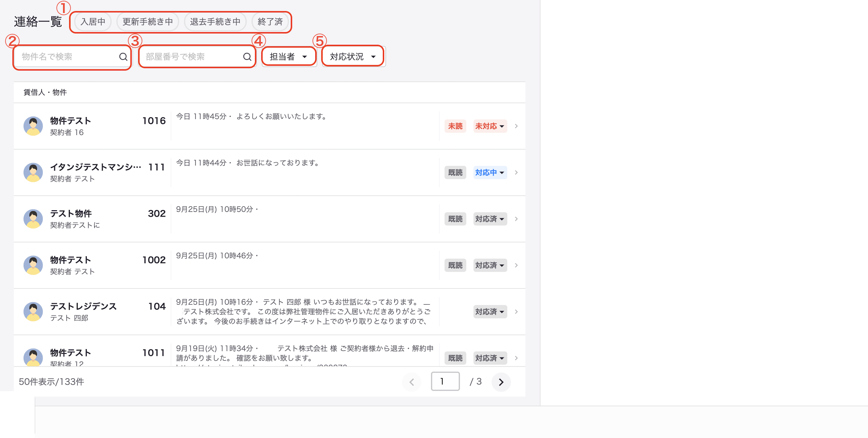Open 対応済 status dropdown for room 1002
Viewport: 868px width, 438px height.
[x=490, y=266]
